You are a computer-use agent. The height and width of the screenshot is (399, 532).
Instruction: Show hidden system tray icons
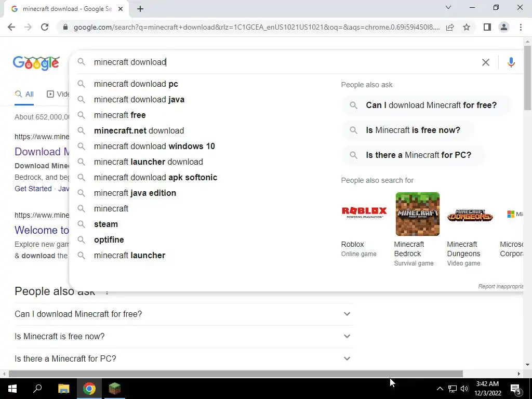[x=440, y=389]
